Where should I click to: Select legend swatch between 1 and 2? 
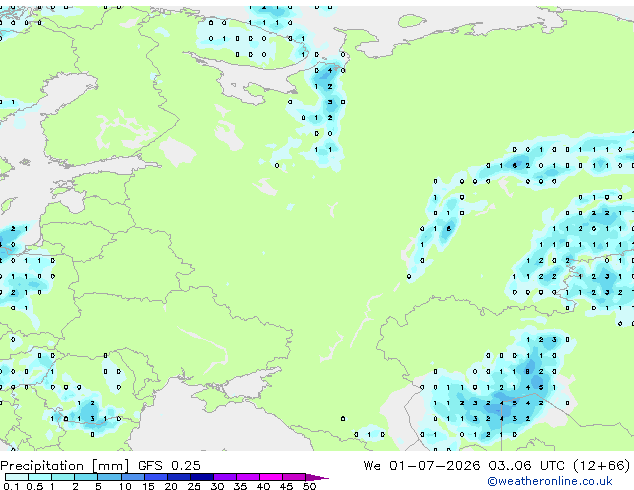[x=63, y=477]
